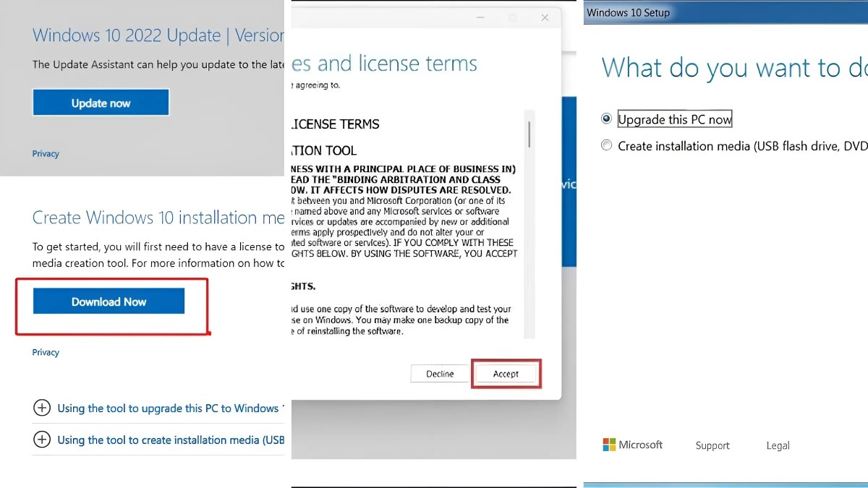Open the Privacy link under Download Now
This screenshot has height=488, width=868.
(46, 353)
